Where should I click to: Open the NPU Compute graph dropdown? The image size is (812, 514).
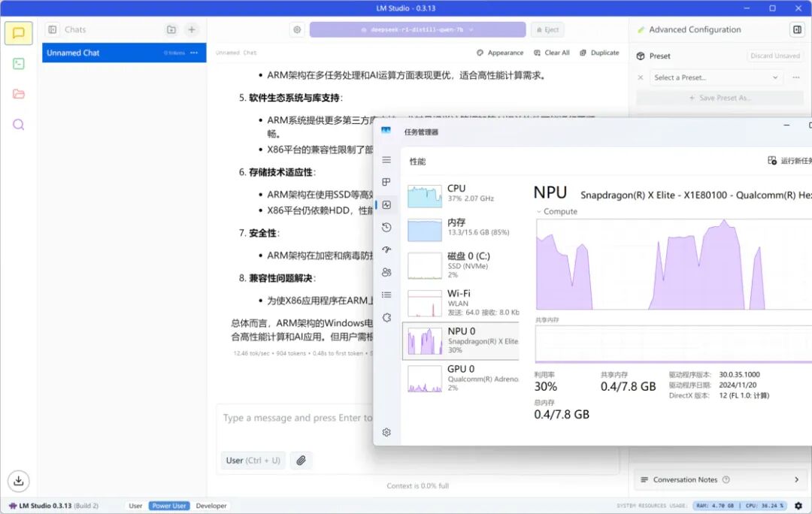pos(557,212)
